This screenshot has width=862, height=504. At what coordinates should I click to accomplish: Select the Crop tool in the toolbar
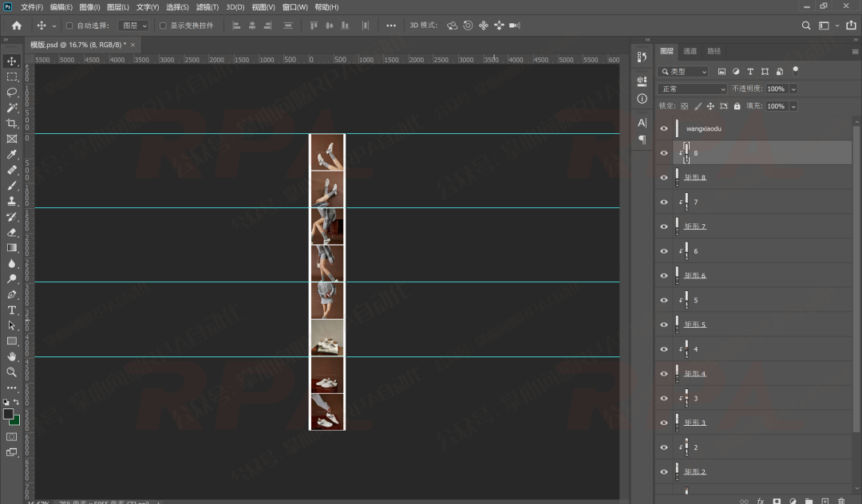coord(12,124)
